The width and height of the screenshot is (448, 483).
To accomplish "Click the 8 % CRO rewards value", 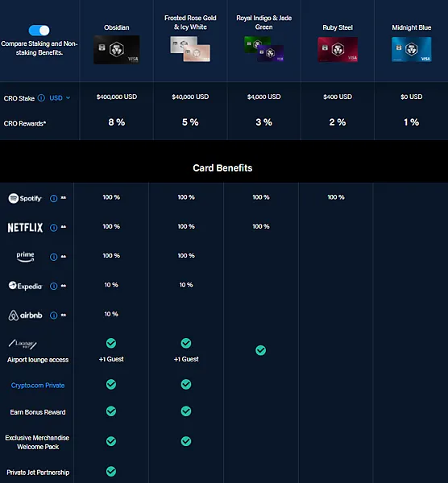I will [x=117, y=122].
